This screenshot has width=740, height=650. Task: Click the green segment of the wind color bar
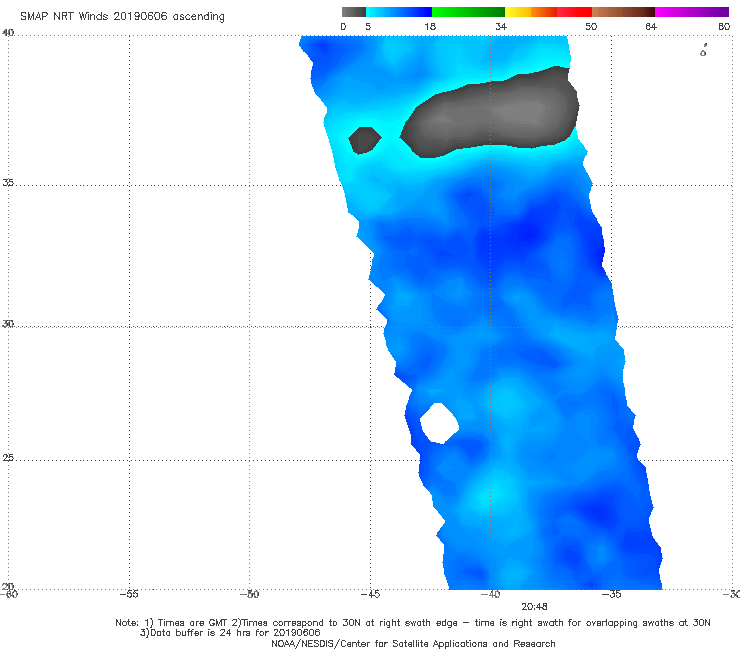pos(468,12)
